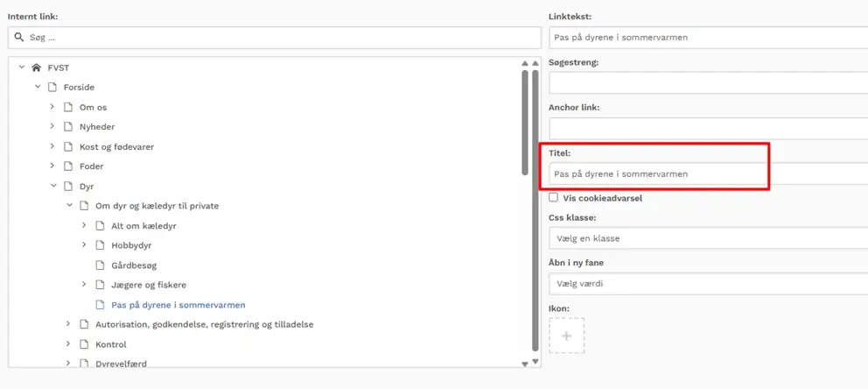Click the FVST home icon
The image size is (868, 389).
click(x=36, y=67)
